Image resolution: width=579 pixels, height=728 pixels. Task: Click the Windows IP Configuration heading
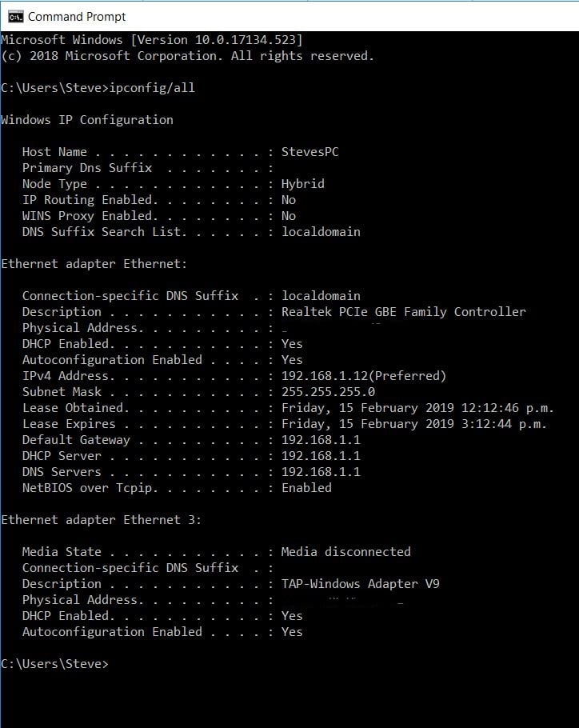86,120
